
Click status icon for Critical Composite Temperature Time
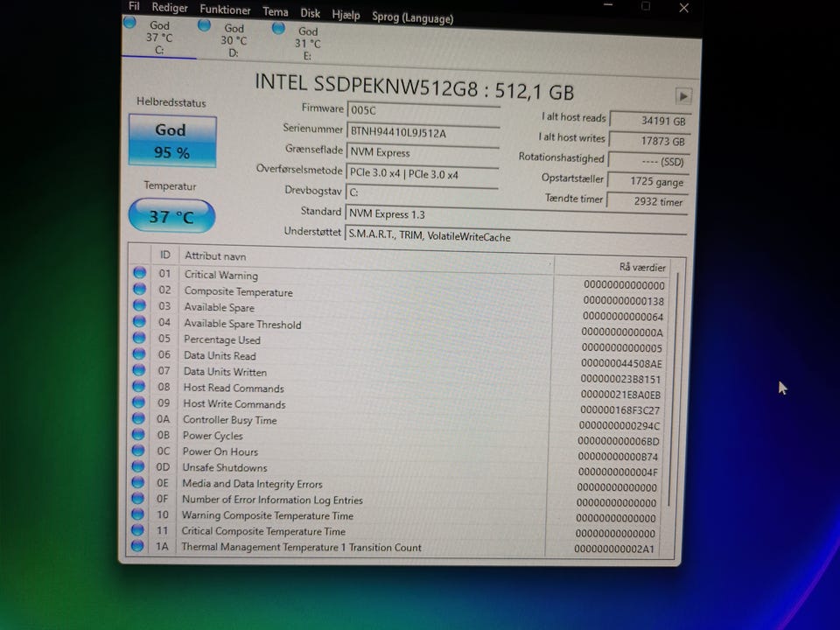click(137, 530)
